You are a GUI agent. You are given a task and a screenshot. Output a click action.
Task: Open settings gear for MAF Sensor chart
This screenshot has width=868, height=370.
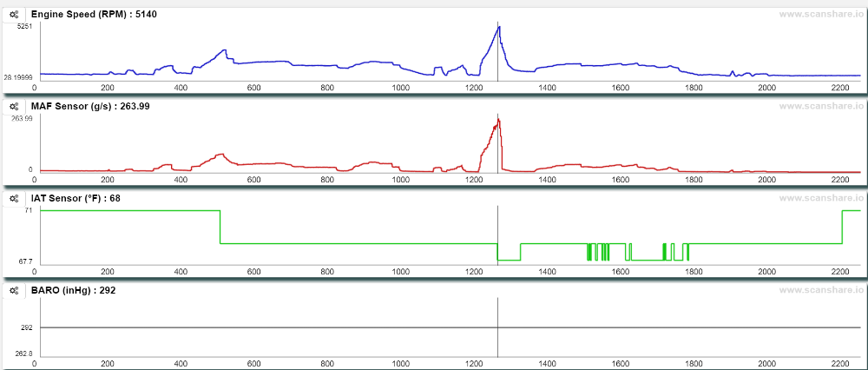coord(15,106)
